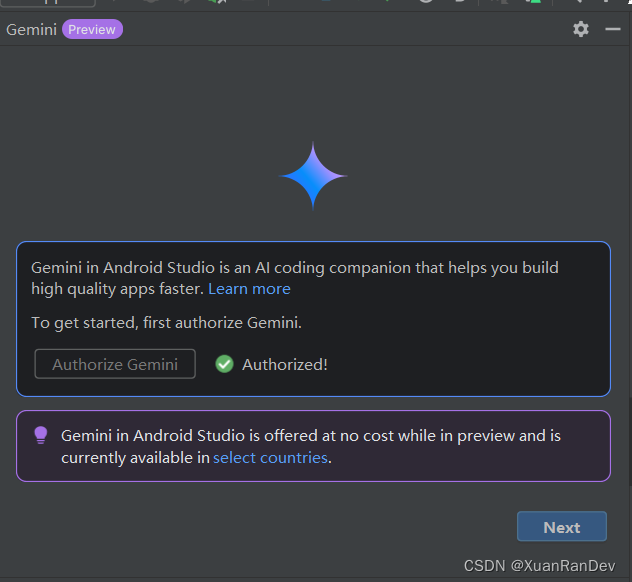Open the Learn more link
This screenshot has width=632, height=582.
[249, 289]
